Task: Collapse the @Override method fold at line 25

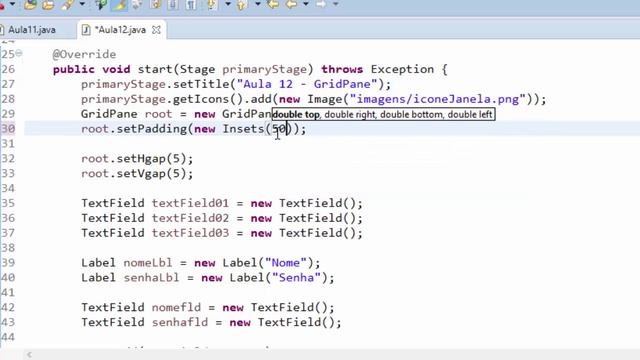Action: [x=19, y=53]
